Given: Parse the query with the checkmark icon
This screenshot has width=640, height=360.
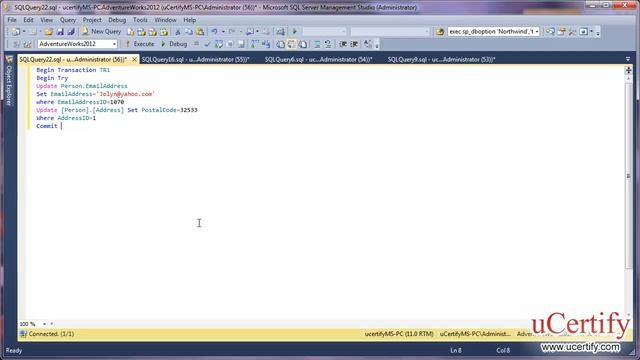Looking at the screenshot, I should point(207,44).
